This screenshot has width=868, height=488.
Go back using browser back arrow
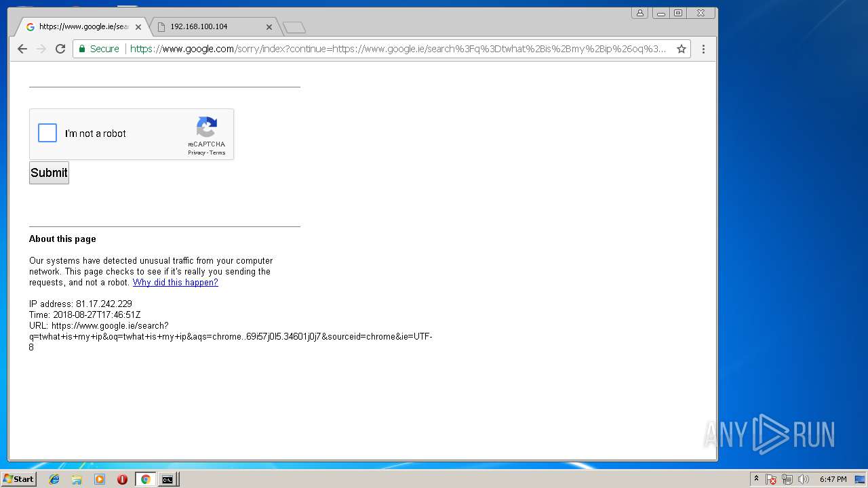pyautogui.click(x=22, y=49)
